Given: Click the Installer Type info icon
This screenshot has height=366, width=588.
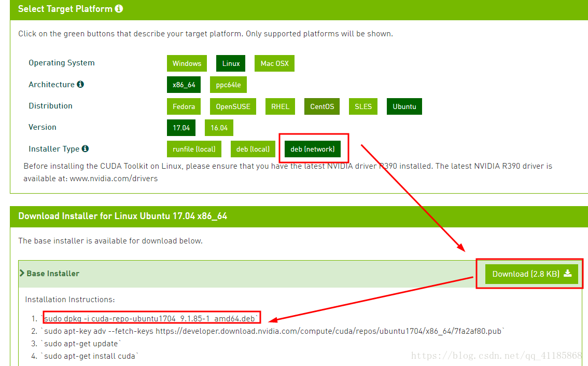Looking at the screenshot, I should 85,148.
